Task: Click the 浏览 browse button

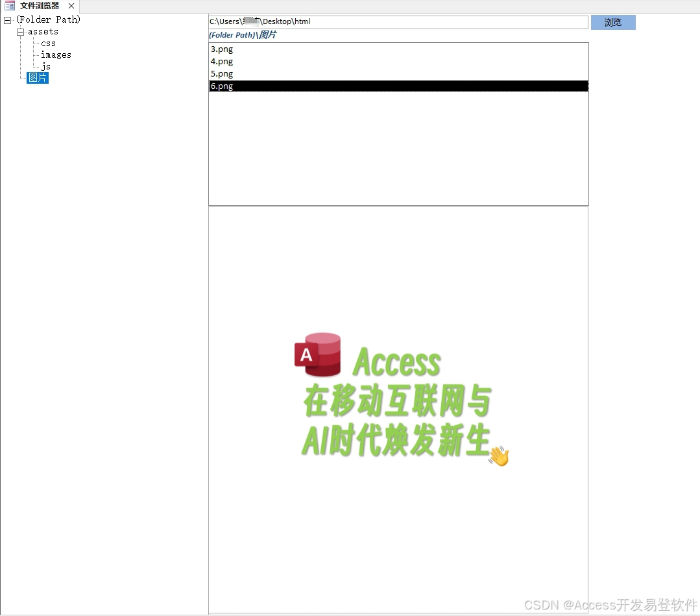Action: pyautogui.click(x=613, y=22)
